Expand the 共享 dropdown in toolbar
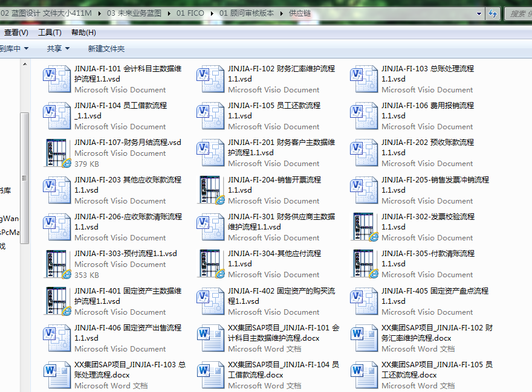This screenshot has width=532, height=392. click(58, 48)
